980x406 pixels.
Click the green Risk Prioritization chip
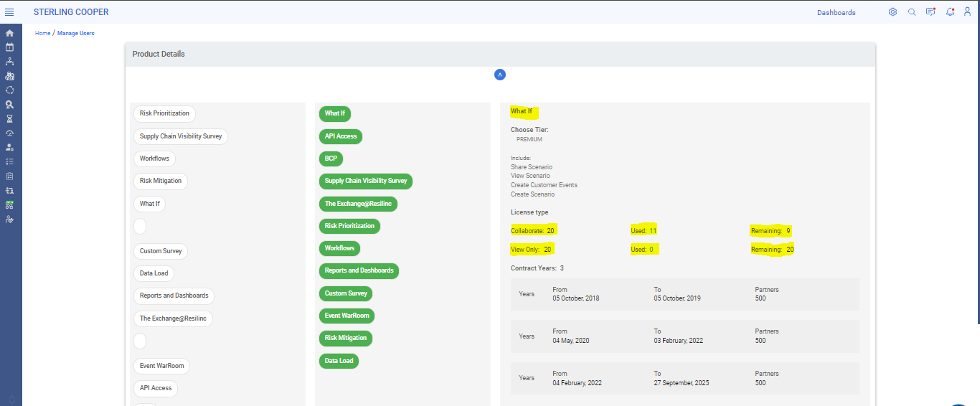pyautogui.click(x=349, y=226)
